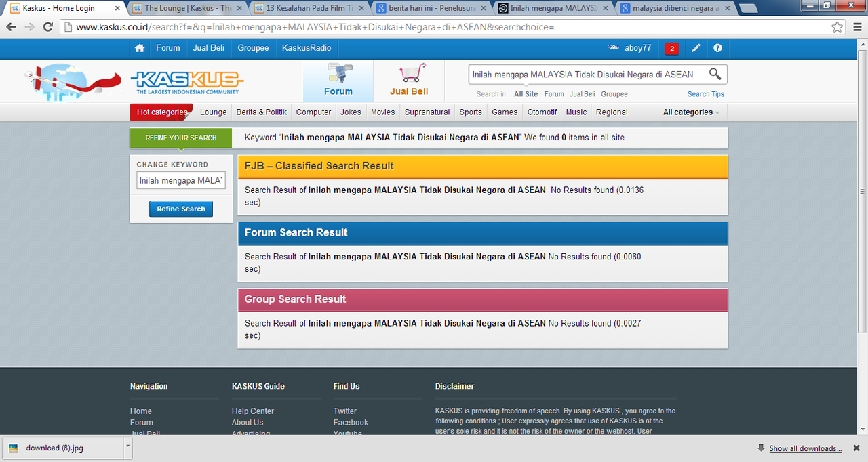Open the Sports category
Screen dimensions: 868x462
point(471,112)
